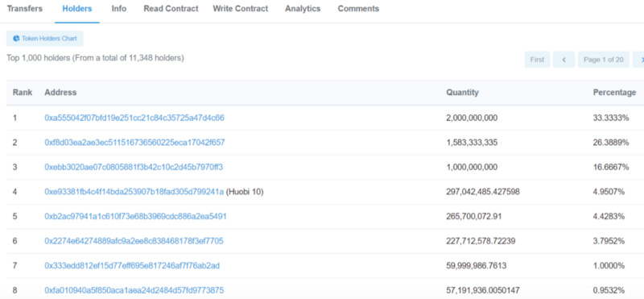
Task: Click the Percentage column header
Action: (614, 93)
